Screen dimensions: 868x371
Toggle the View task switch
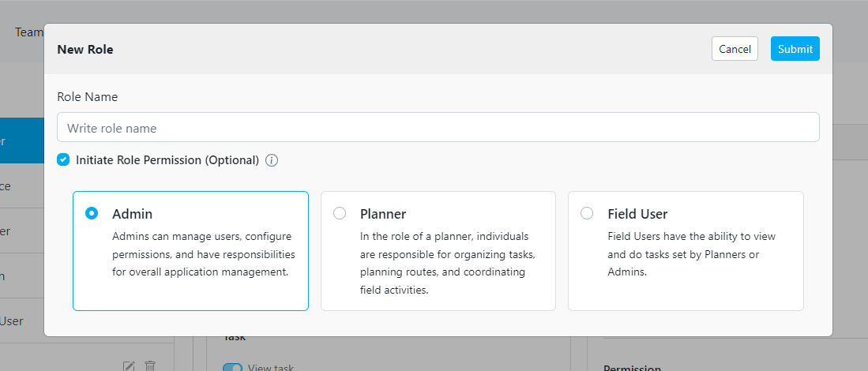(x=233, y=367)
